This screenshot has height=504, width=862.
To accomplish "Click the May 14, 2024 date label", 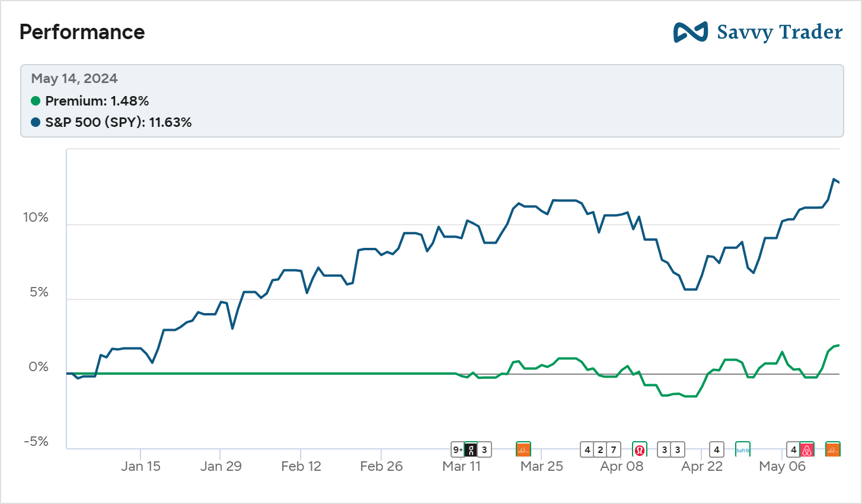I will [x=75, y=79].
